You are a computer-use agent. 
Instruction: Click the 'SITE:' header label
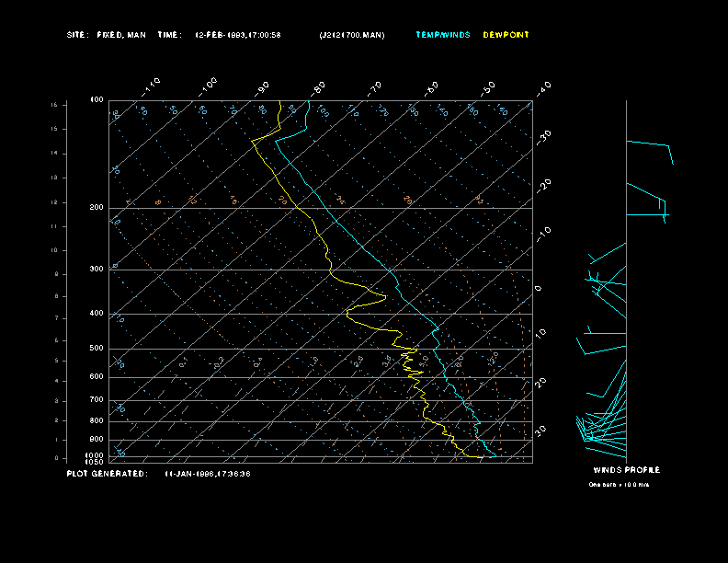[77, 35]
